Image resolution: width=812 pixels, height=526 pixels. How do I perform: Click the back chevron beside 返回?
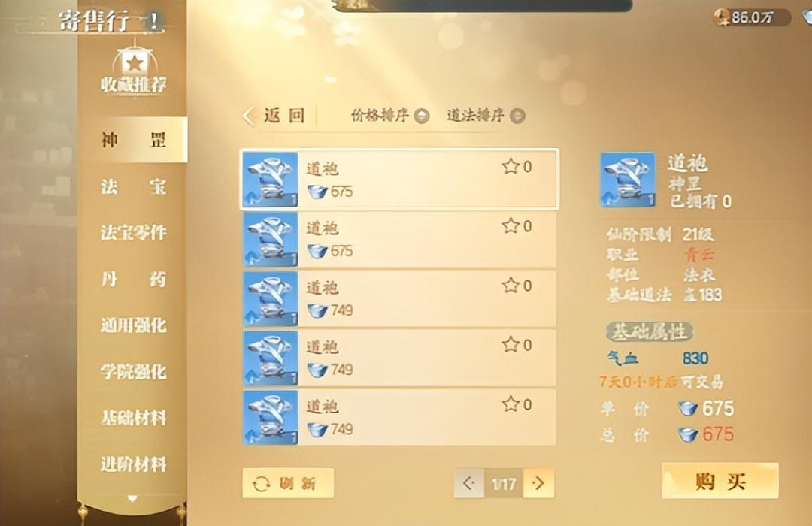pos(249,116)
